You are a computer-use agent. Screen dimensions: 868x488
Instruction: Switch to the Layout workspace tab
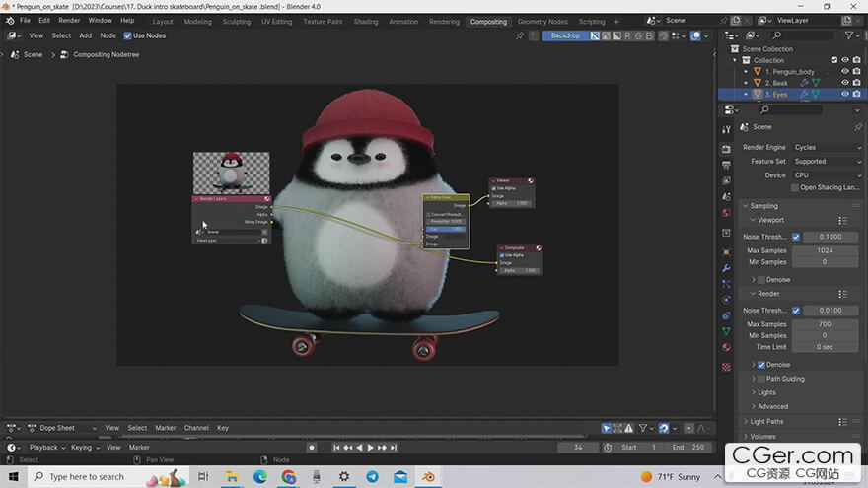[162, 22]
